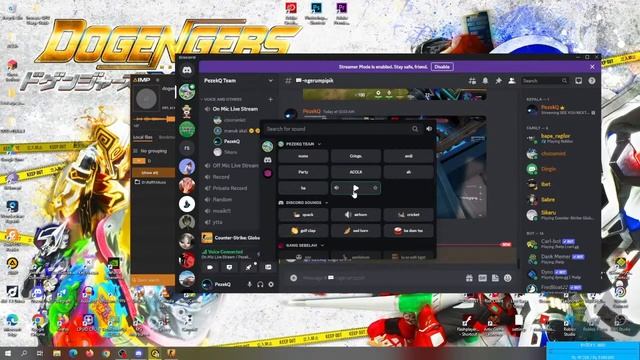Open the Windows Start menu
The image size is (640, 360).
(x=8, y=353)
